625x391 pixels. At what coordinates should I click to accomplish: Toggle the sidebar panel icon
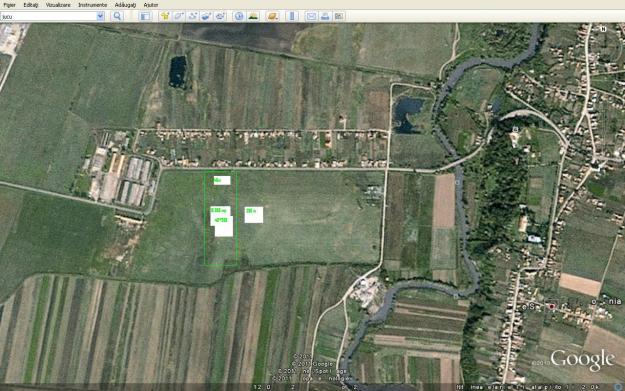(145, 16)
